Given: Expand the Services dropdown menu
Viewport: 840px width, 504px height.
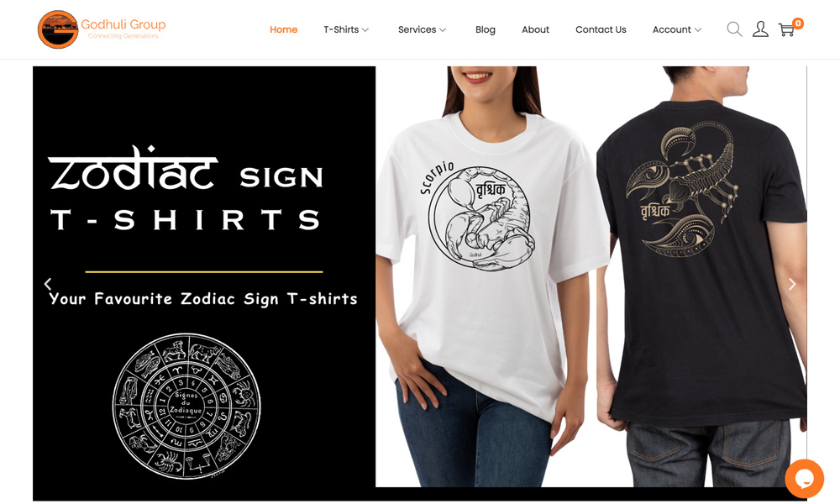Looking at the screenshot, I should pyautogui.click(x=423, y=29).
